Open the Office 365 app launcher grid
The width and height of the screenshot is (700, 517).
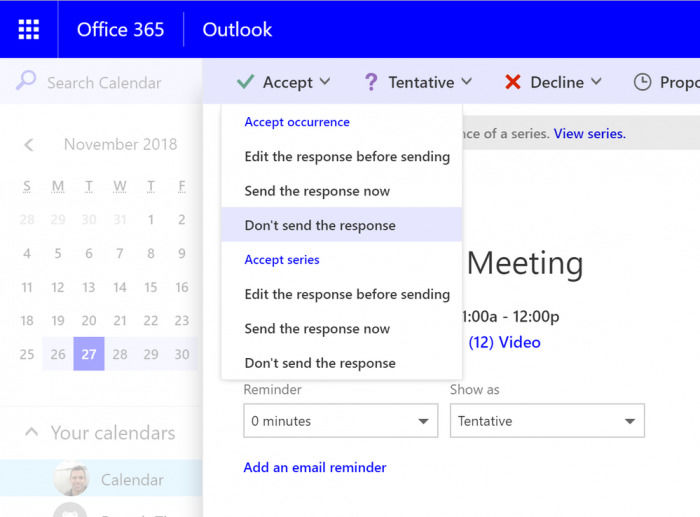click(29, 29)
